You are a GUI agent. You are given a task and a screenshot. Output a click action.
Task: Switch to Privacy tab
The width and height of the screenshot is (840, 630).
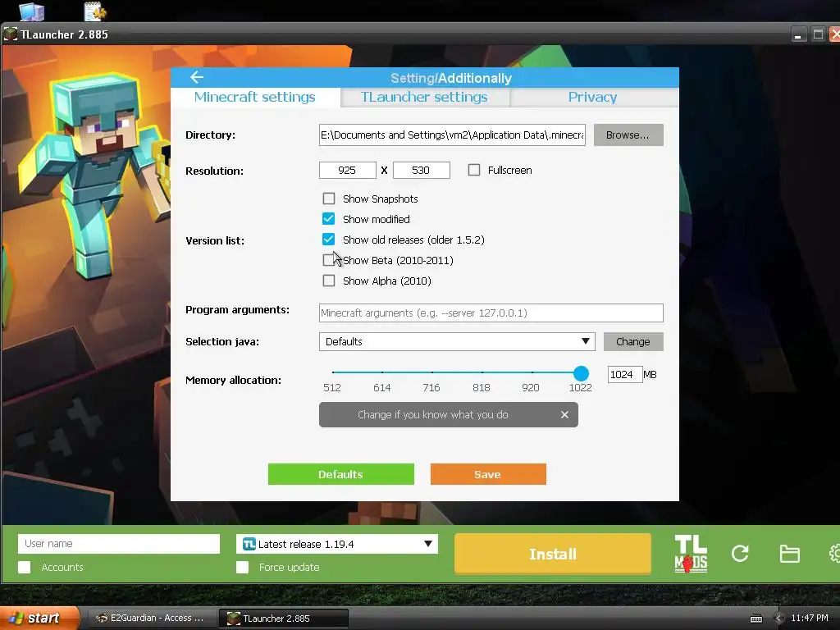pos(593,98)
